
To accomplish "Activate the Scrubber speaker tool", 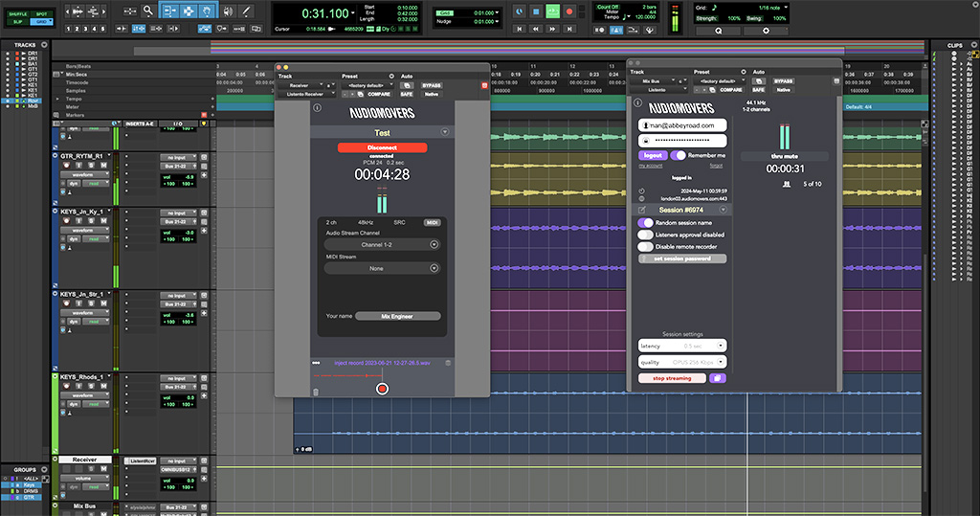I will coord(228,11).
